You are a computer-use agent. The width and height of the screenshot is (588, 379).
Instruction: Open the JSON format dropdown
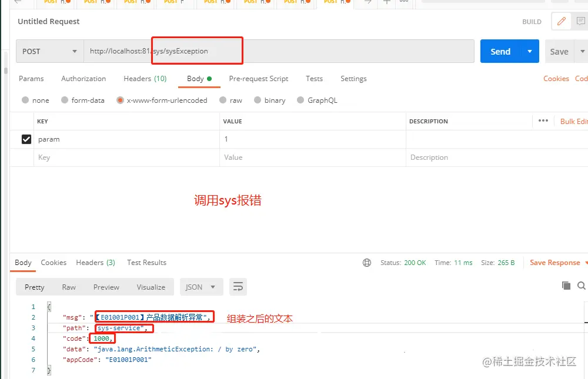pyautogui.click(x=201, y=287)
